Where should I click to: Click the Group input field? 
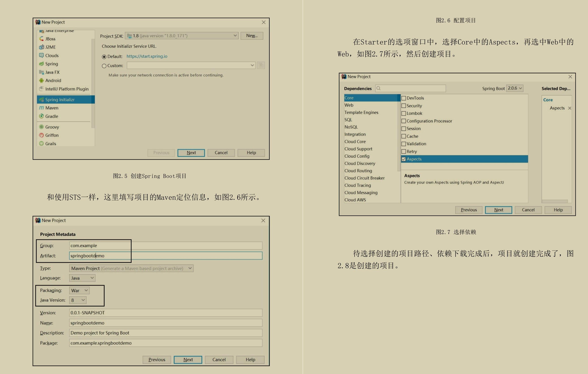pyautogui.click(x=166, y=245)
